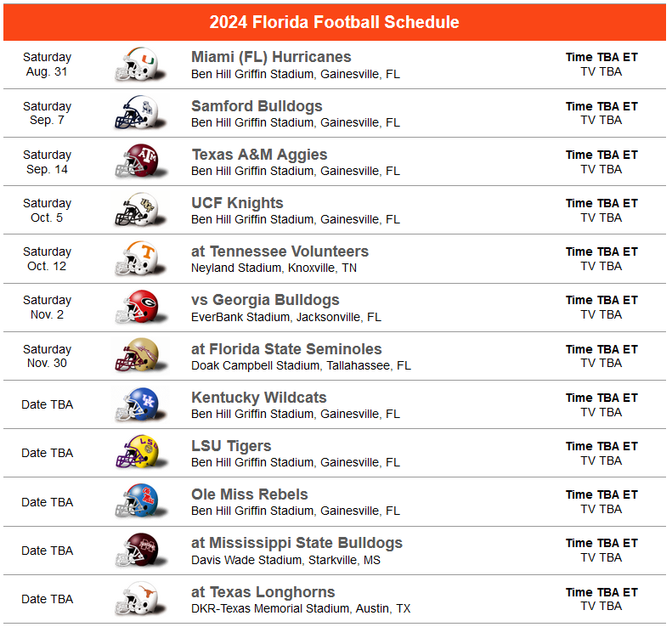
Task: Select the LSU Tigers team name
Action: tap(231, 446)
